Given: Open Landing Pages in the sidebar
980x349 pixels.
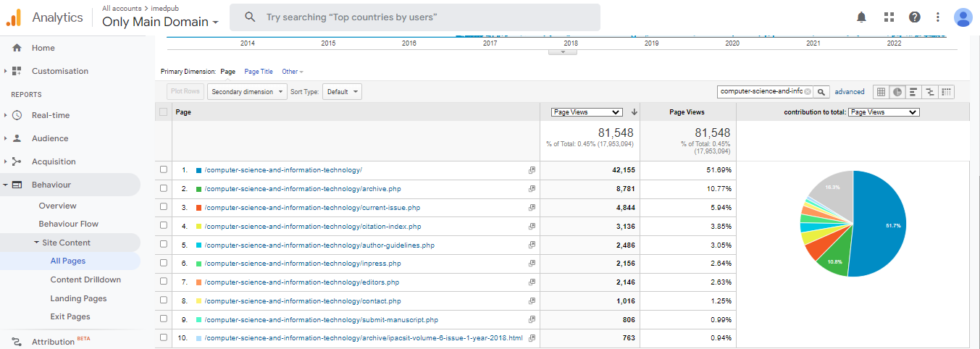Looking at the screenshot, I should pos(78,298).
